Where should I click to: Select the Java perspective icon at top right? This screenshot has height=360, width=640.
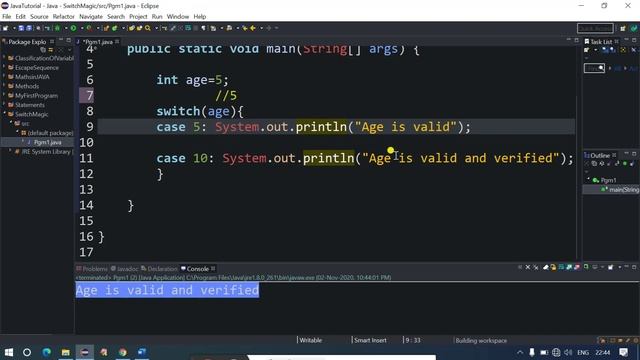point(634,28)
